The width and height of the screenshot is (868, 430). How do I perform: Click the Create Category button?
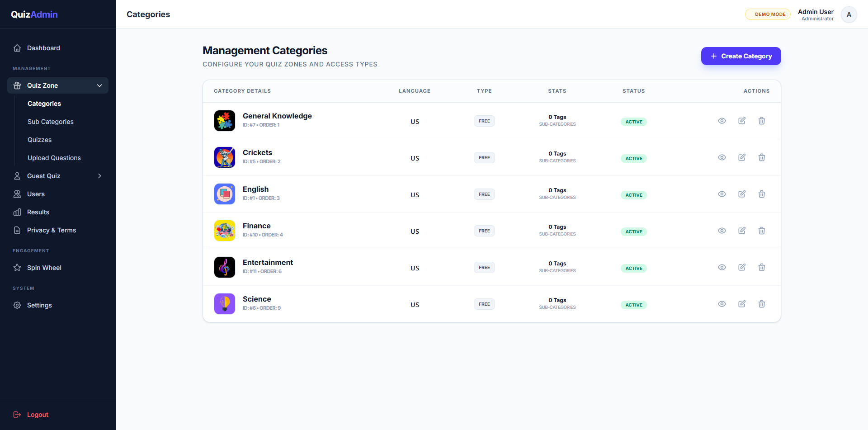(741, 56)
